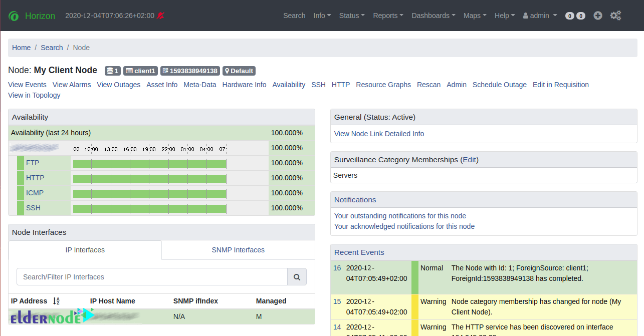This screenshot has height=336, width=644.
Task: Expand the Dashboards dropdown
Action: [x=433, y=16]
